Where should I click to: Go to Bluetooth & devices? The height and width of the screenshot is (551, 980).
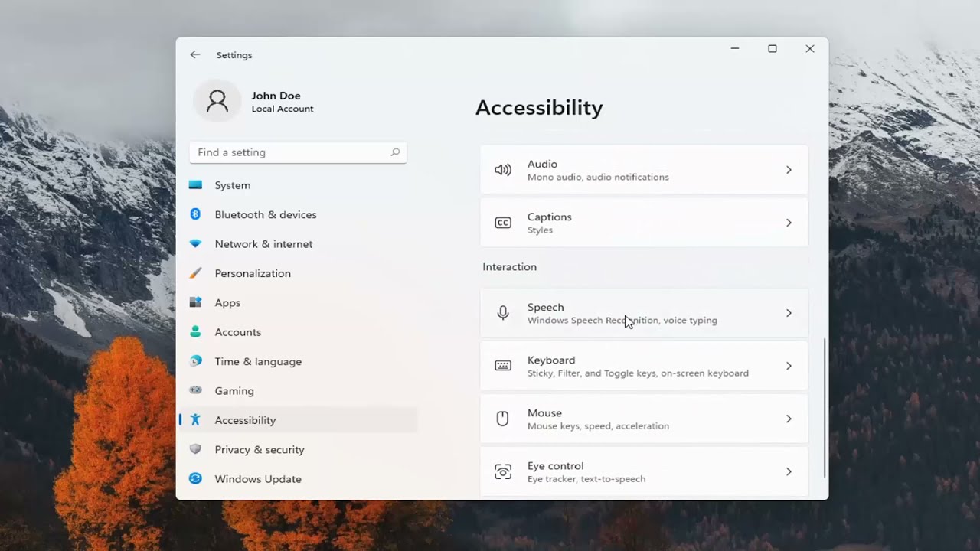(298, 214)
